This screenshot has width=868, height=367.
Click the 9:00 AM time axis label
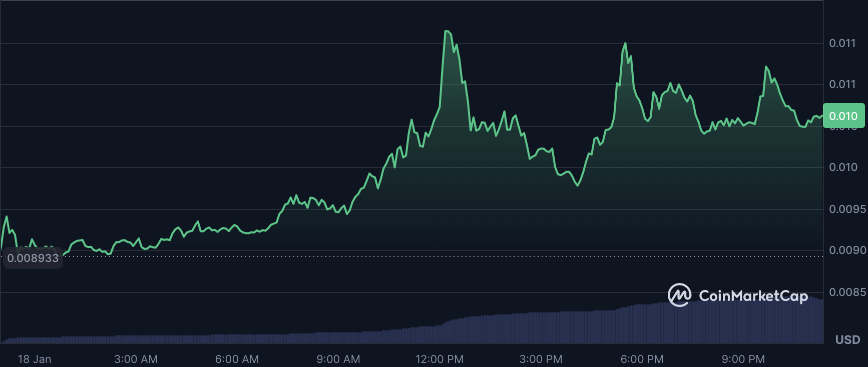coord(338,359)
